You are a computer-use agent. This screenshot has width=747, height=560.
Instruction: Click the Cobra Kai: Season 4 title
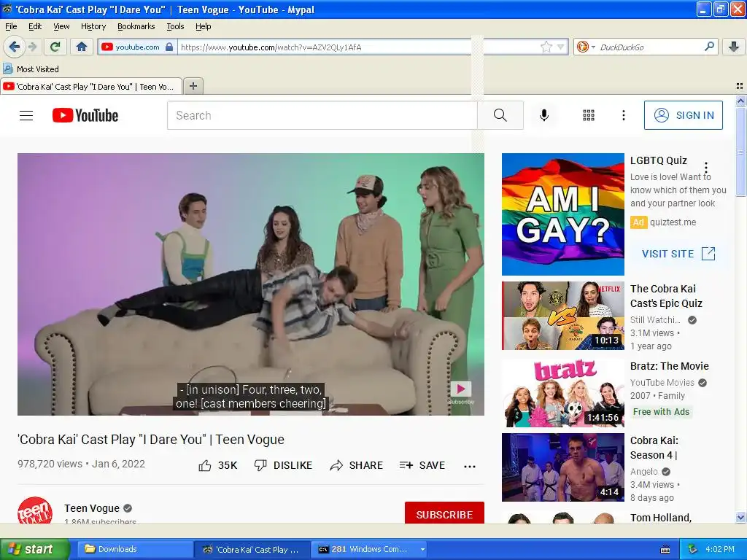654,448
